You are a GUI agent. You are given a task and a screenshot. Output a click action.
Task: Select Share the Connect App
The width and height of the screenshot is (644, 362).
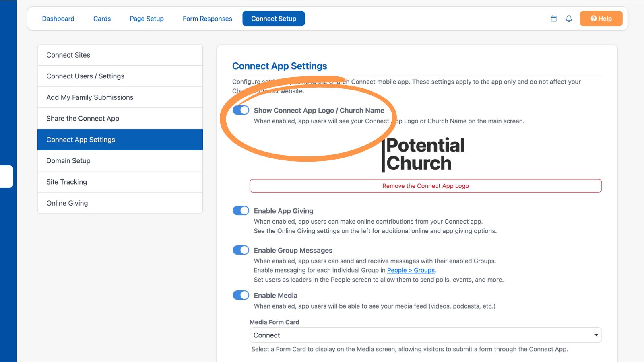coord(120,119)
